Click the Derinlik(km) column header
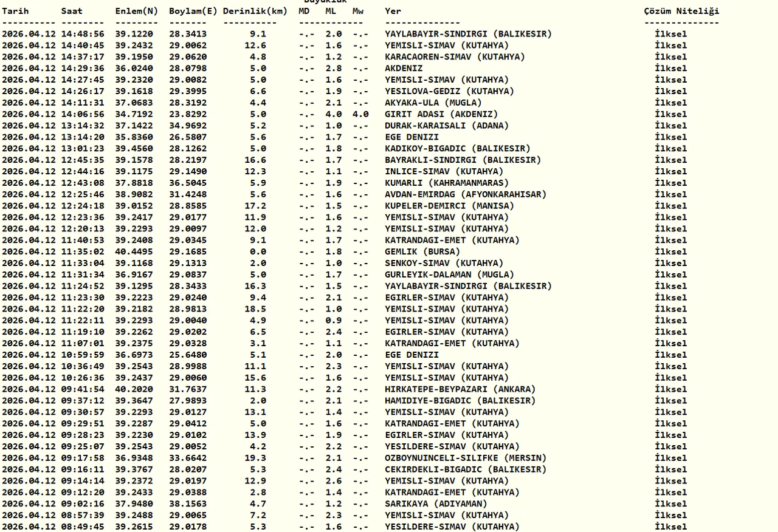Screen dimensions: 778x532 click(255, 11)
